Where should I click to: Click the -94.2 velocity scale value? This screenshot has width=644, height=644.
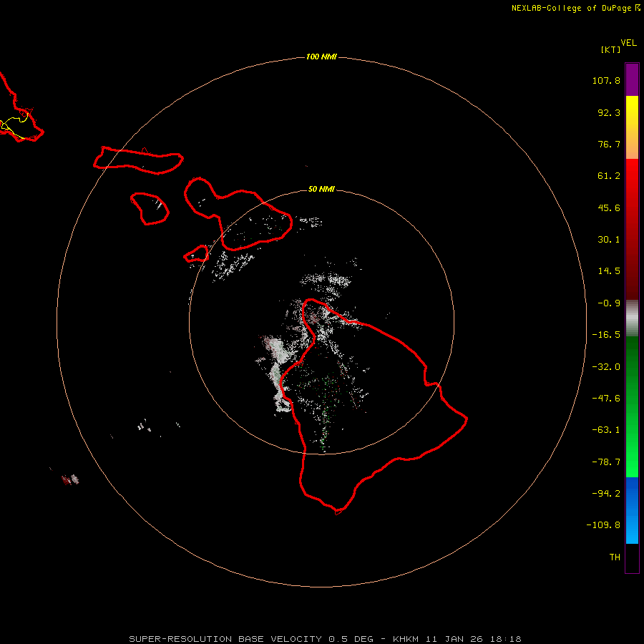coord(606,493)
